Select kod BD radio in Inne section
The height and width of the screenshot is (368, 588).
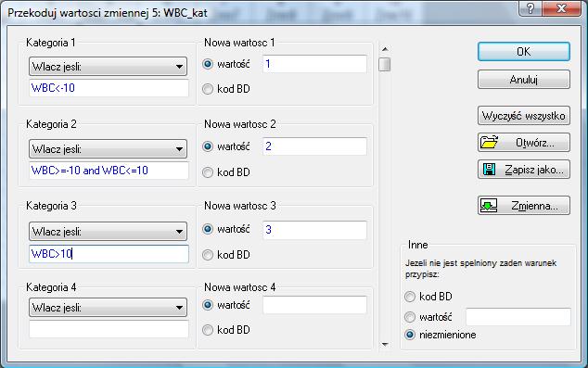410,297
